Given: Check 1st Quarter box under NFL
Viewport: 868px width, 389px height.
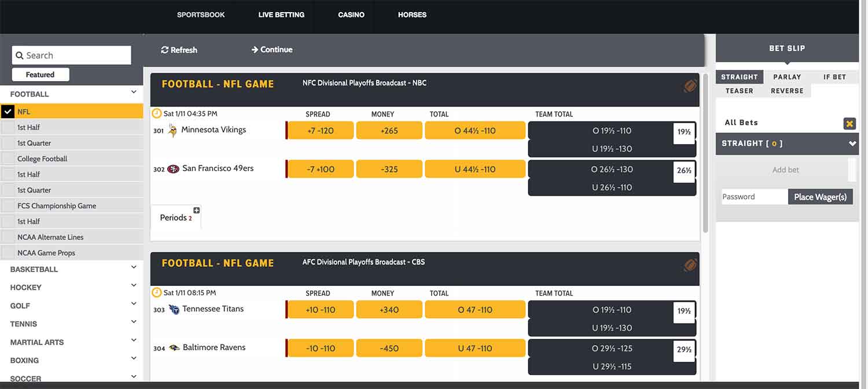Looking at the screenshot, I should point(8,143).
